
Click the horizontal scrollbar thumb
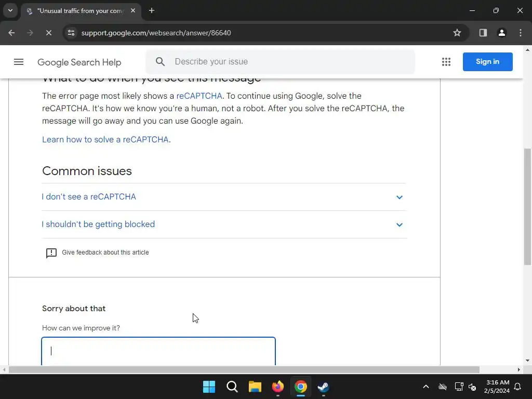(x=244, y=369)
